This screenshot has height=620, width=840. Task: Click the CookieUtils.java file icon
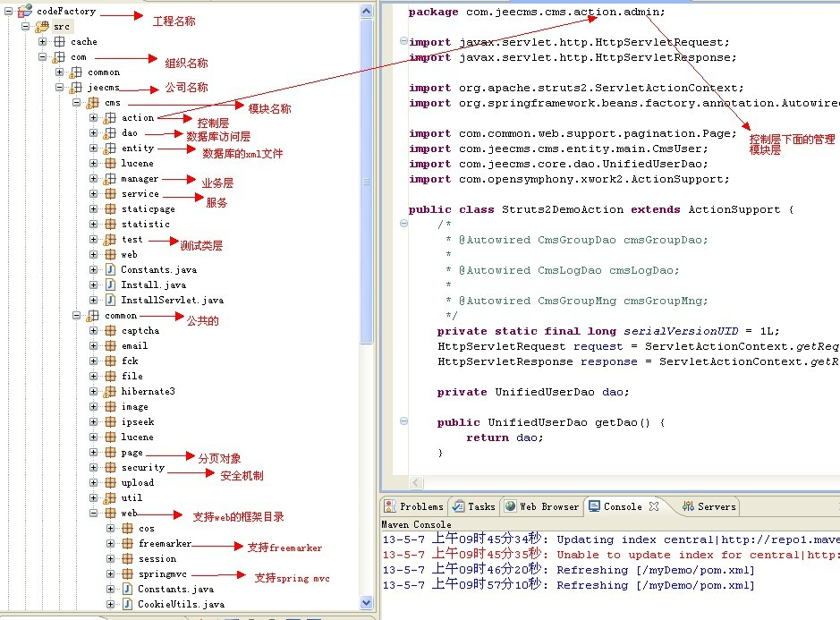[x=127, y=605]
